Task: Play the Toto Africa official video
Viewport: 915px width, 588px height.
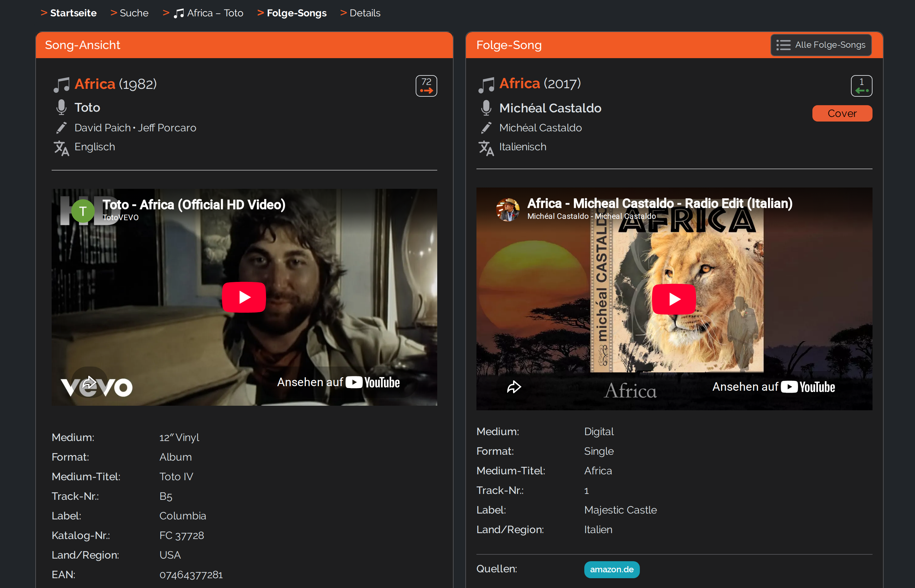Action: point(244,297)
